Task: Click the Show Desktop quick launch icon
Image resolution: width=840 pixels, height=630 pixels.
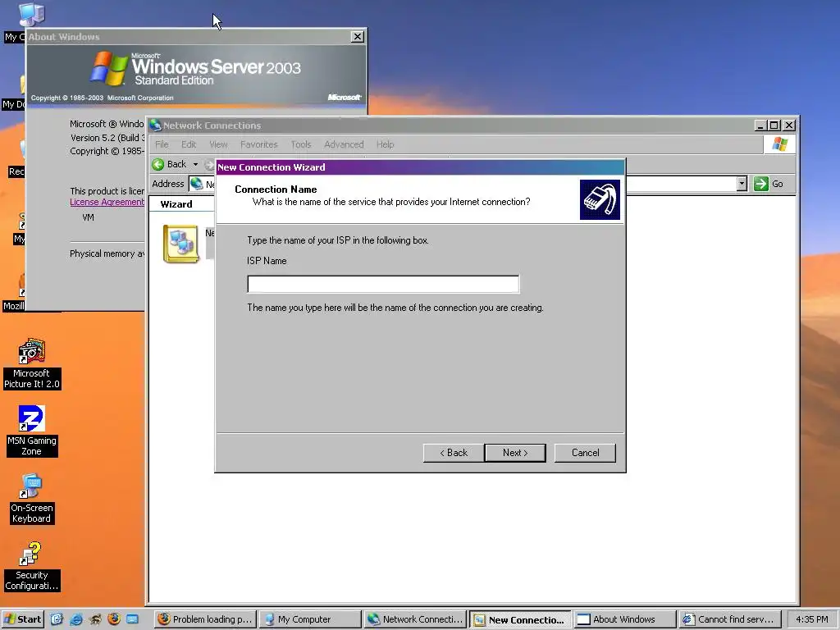Action: 57,619
